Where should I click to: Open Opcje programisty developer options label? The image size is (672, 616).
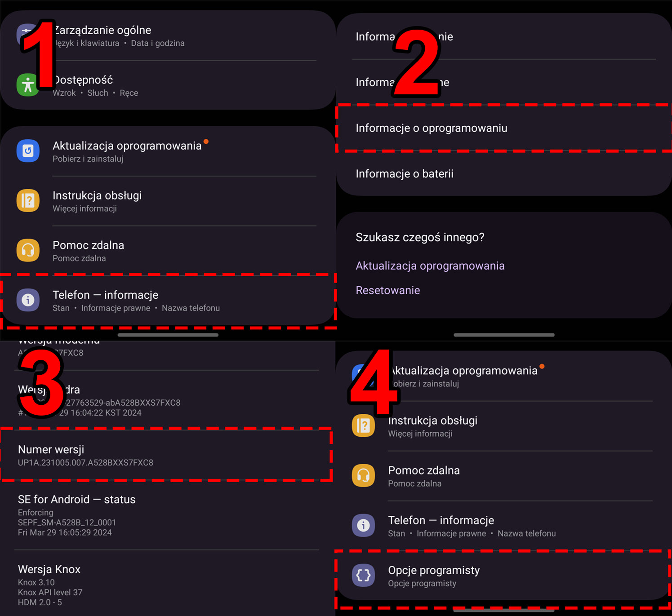pos(434,570)
